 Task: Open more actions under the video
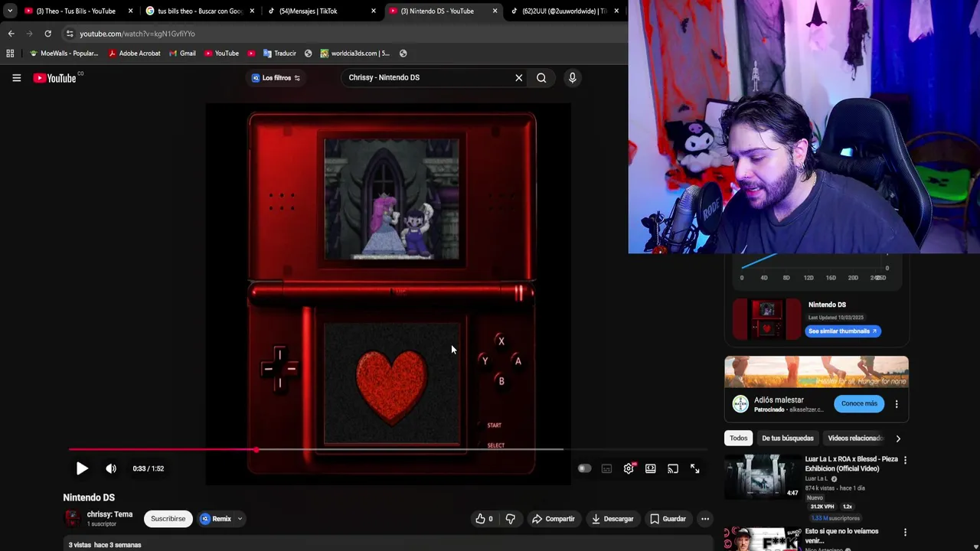click(x=705, y=519)
